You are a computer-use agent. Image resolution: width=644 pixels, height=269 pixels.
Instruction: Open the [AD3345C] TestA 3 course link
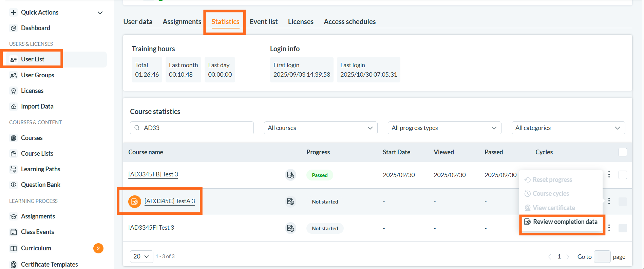[x=170, y=201]
